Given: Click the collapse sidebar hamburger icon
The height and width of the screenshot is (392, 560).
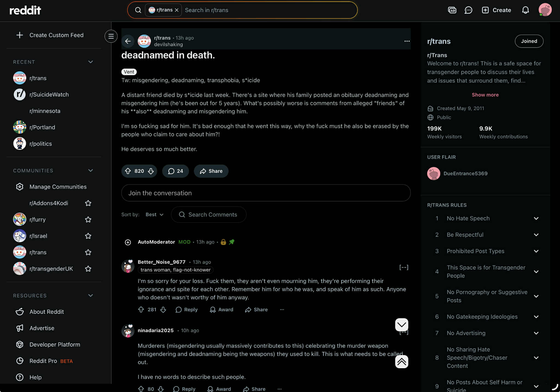Looking at the screenshot, I should pyautogui.click(x=111, y=36).
